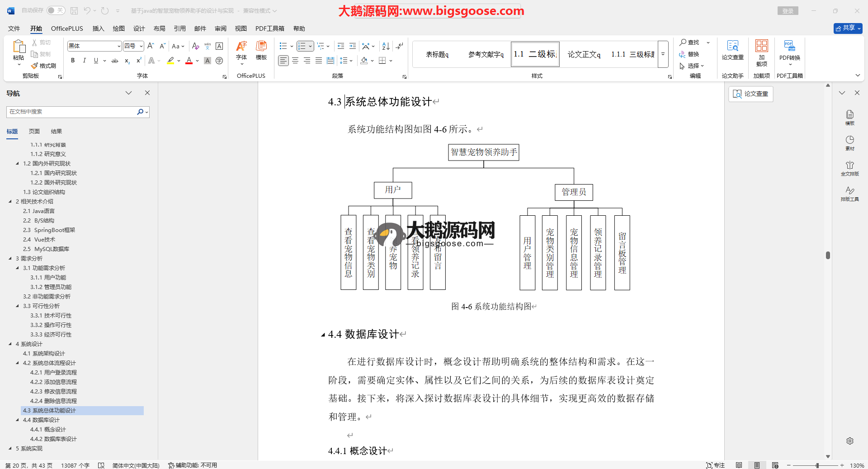
Task: Click the bulleted list icon
Action: pyautogui.click(x=283, y=46)
